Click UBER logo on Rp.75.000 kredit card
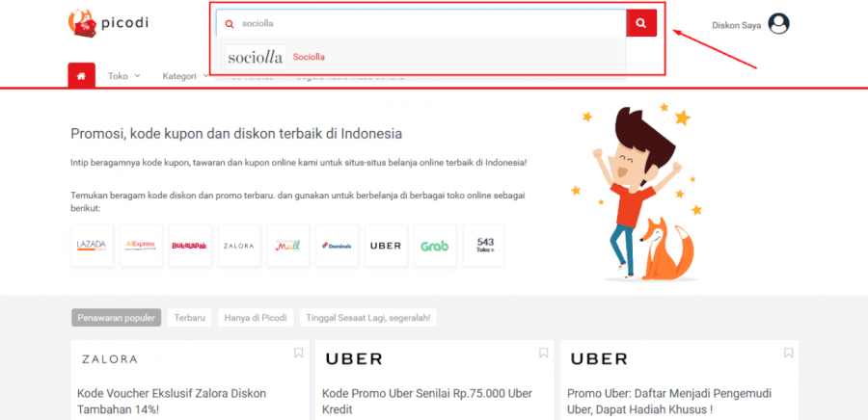The width and height of the screenshot is (868, 420). (x=354, y=359)
